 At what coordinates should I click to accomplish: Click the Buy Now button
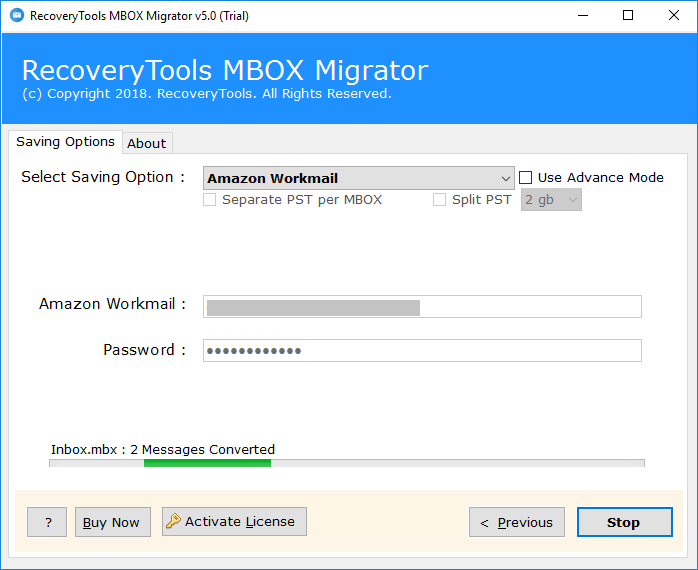click(113, 522)
